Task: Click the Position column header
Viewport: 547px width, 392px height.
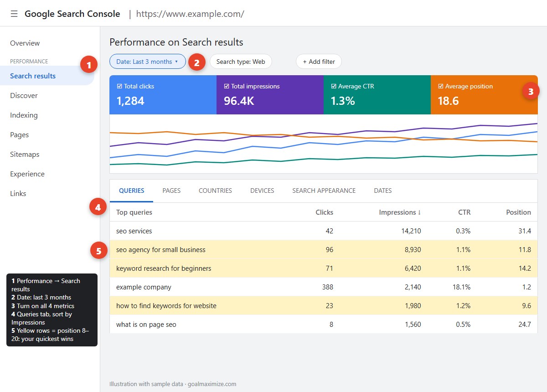Action: pyautogui.click(x=518, y=212)
